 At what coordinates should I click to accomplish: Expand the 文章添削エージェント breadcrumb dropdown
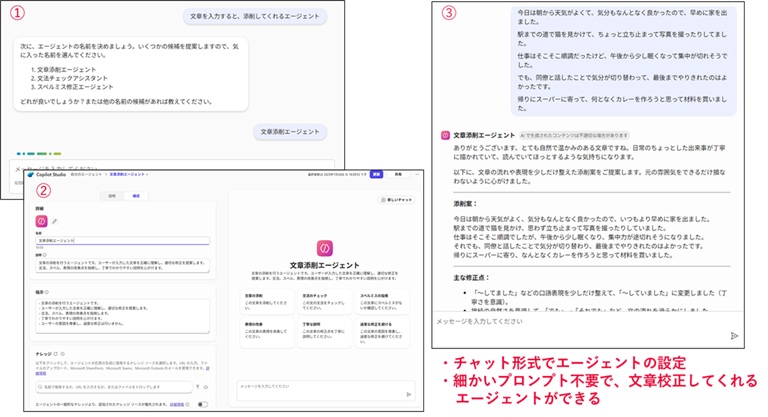(146, 174)
